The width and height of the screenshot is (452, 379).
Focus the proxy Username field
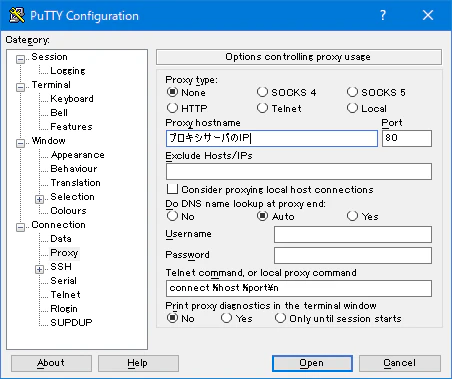pyautogui.click(x=353, y=234)
